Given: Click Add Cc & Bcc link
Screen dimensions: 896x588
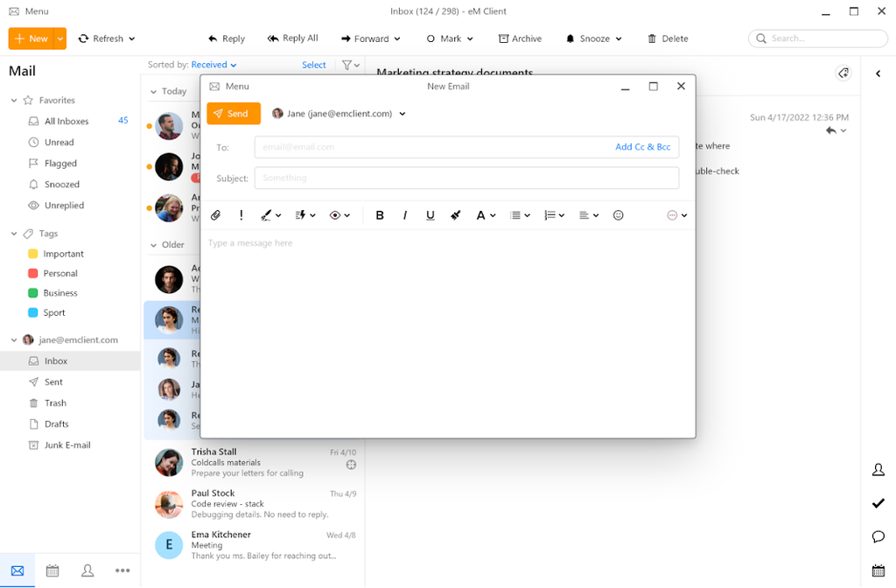Looking at the screenshot, I should 643,146.
